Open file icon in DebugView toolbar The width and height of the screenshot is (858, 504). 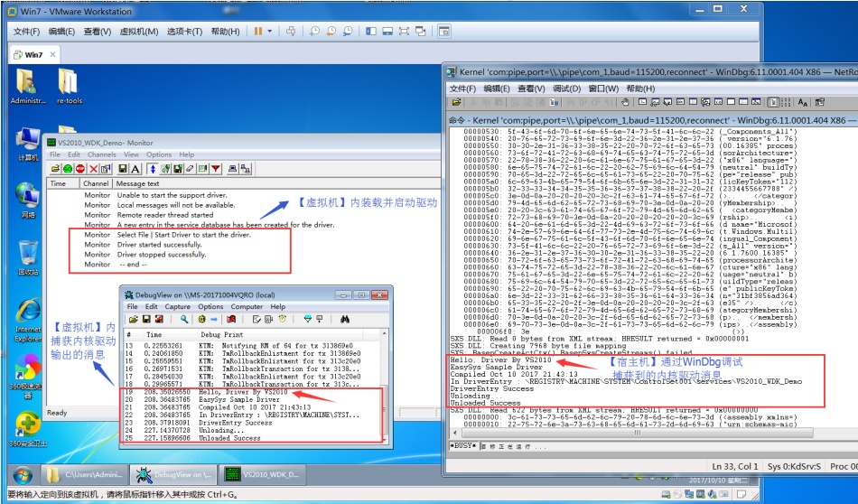pyautogui.click(x=134, y=319)
